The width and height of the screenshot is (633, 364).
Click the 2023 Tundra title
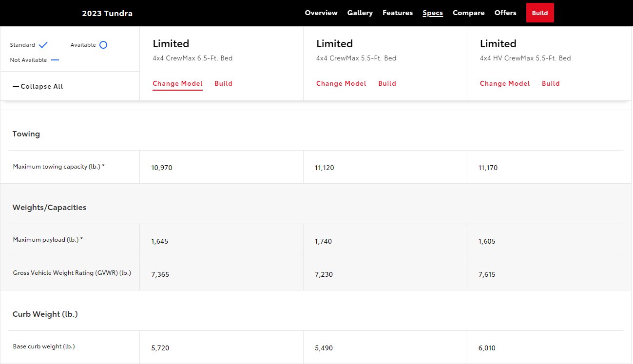pos(107,14)
